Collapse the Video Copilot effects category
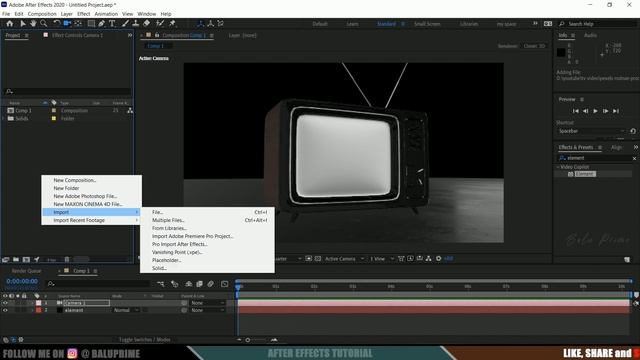640x360 pixels. tap(558, 167)
